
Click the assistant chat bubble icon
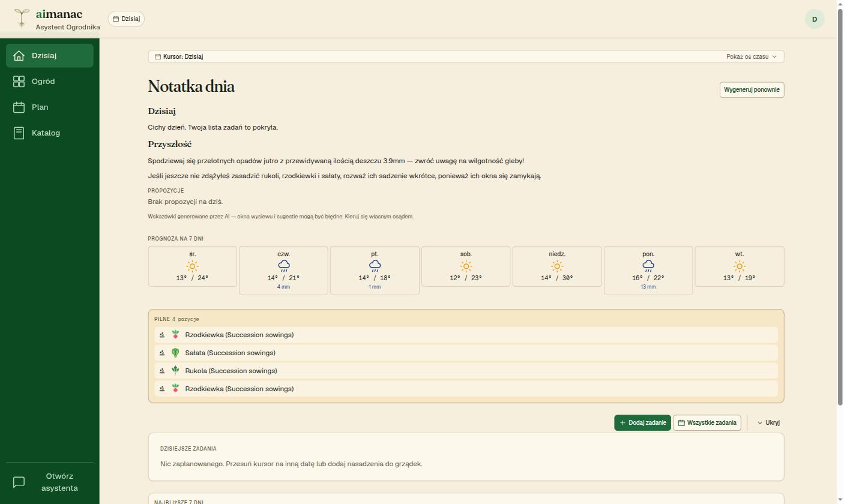19,482
